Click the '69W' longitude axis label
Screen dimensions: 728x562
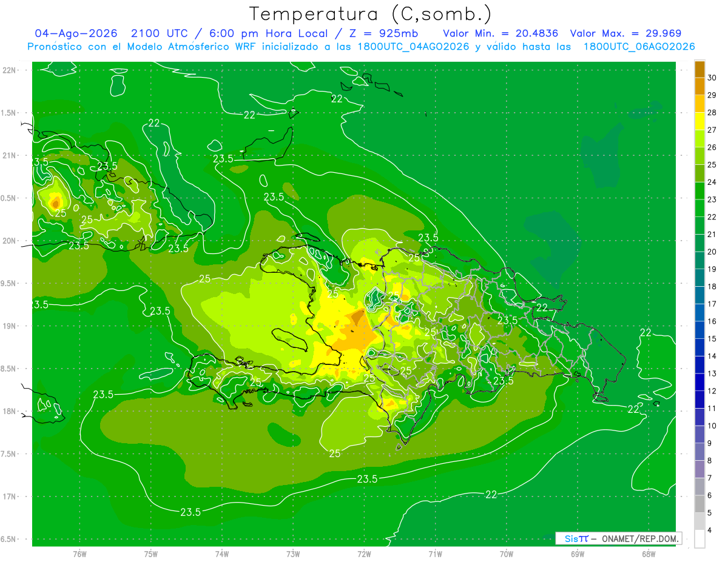coord(578,554)
